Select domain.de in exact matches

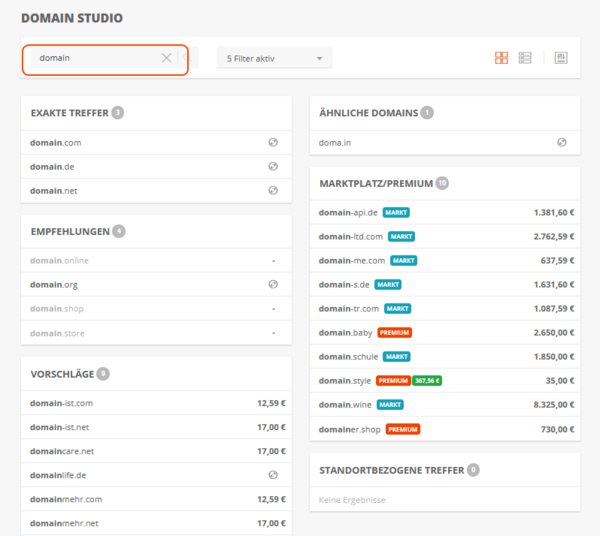click(156, 167)
